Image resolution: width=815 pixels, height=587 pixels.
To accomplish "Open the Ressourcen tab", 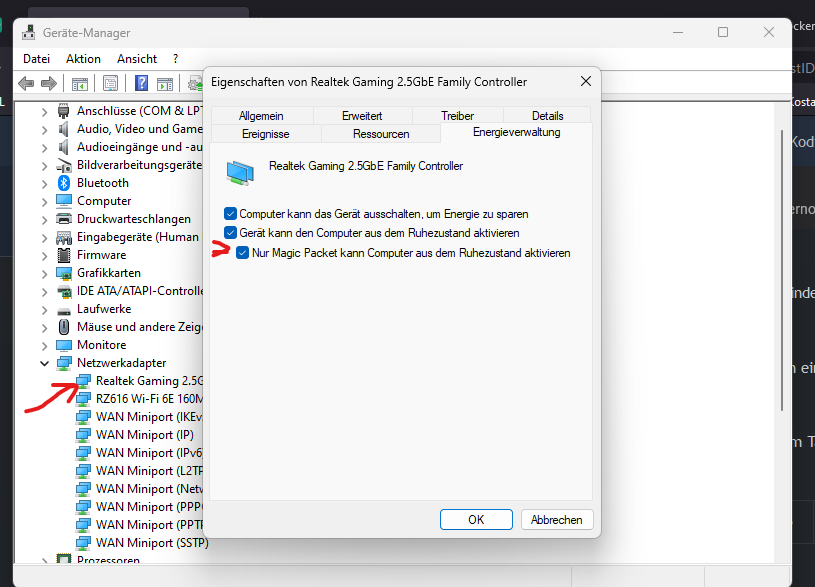I will tap(381, 134).
